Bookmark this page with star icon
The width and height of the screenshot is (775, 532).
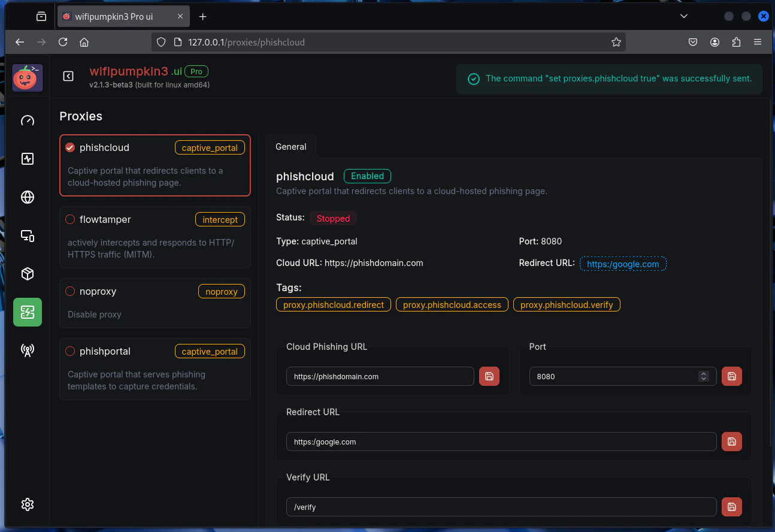point(616,42)
